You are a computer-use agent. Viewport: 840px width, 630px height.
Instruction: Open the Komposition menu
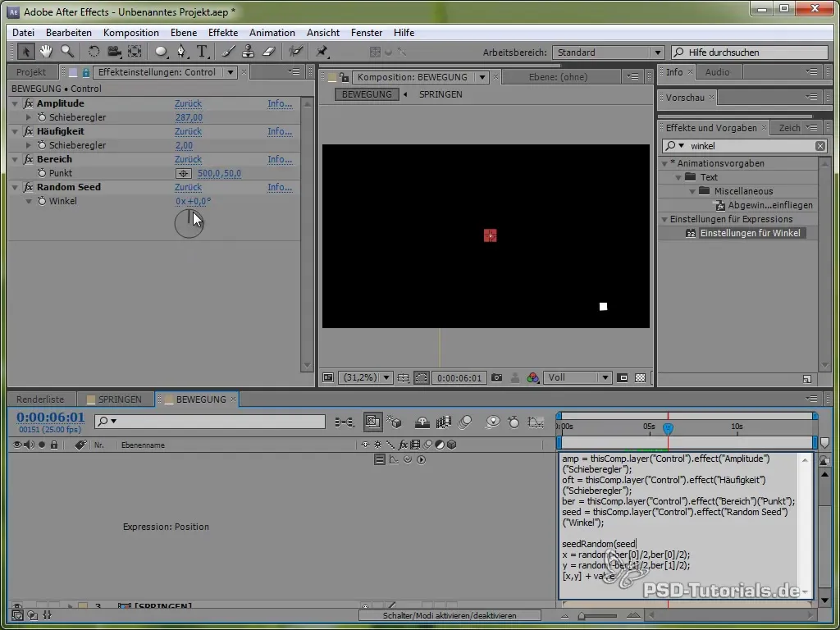coord(130,33)
